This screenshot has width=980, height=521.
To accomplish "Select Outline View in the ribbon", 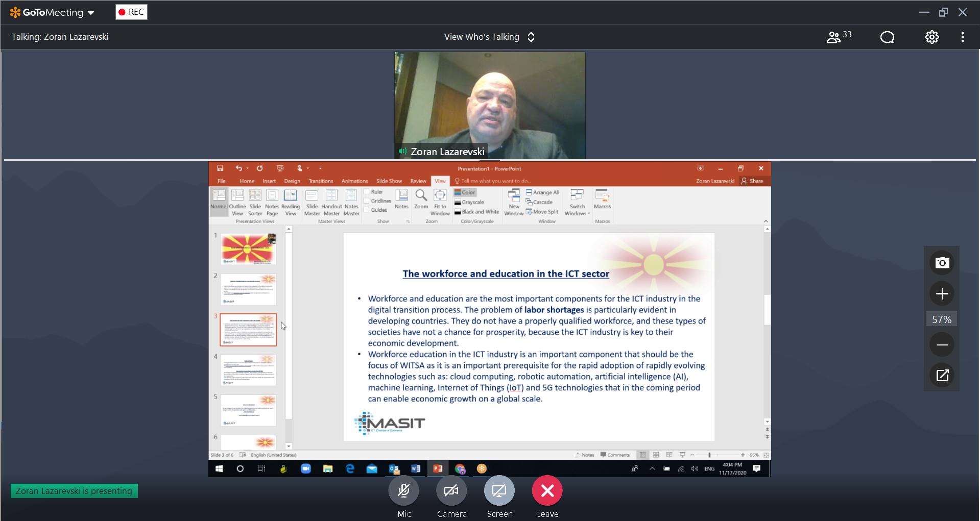I will point(237,202).
